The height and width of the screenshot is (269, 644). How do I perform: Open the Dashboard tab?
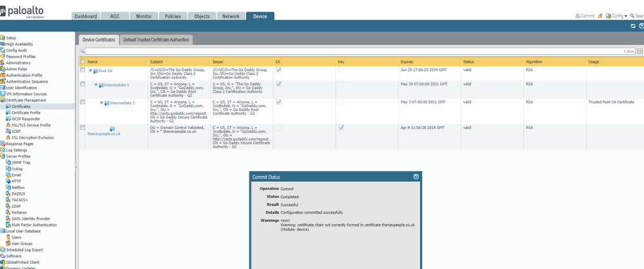86,16
